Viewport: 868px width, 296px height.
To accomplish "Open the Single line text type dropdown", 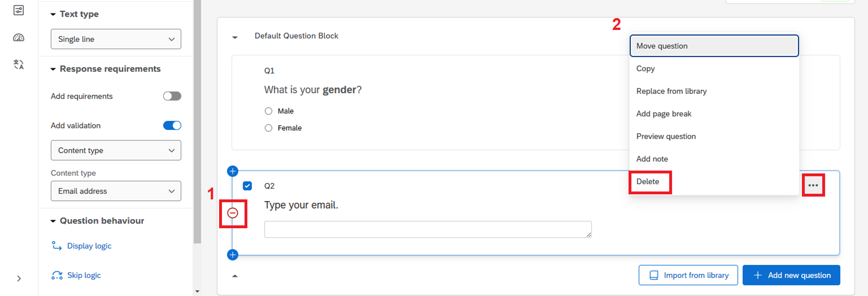I will (x=116, y=39).
